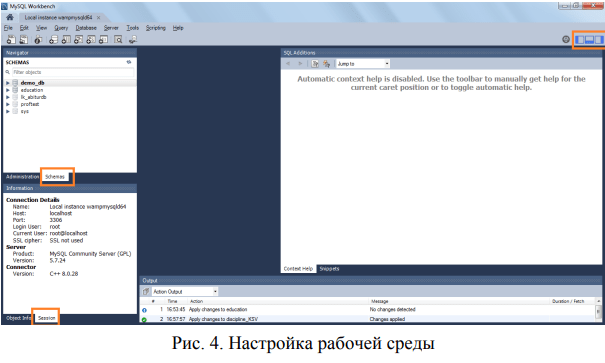This screenshot has width=605, height=363.
Task: Open the Help menu
Action: point(178,28)
